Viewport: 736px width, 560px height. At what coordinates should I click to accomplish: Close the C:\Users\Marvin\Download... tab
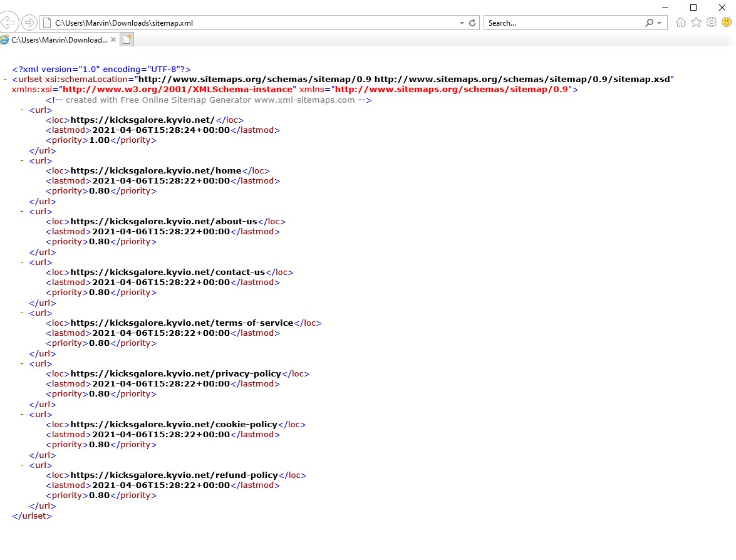(x=113, y=40)
